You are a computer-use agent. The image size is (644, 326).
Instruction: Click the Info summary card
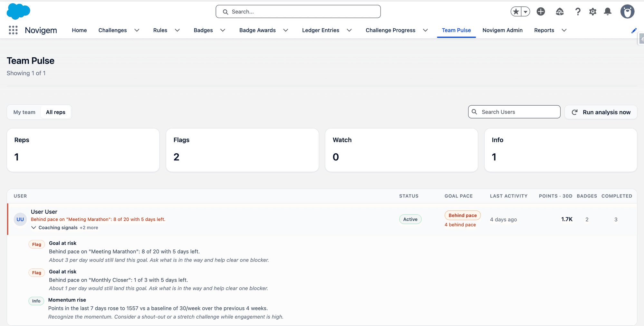(x=561, y=150)
